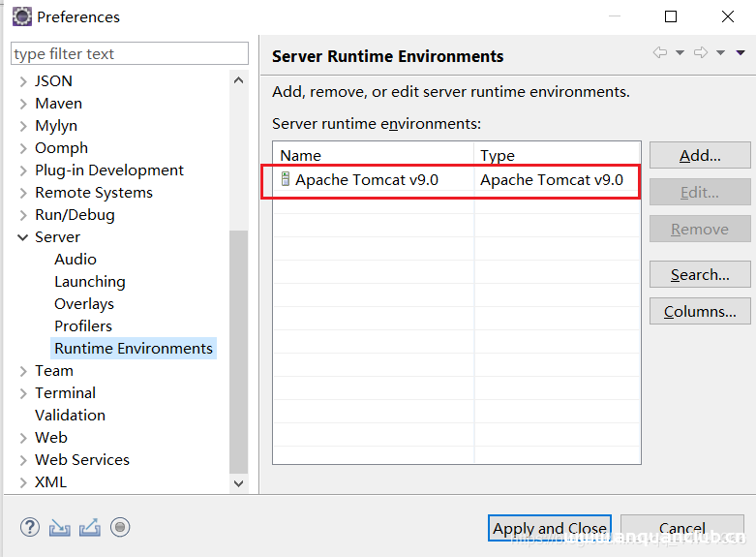Open the Help question mark icon
Viewport: 756px width, 557px height.
[29, 528]
